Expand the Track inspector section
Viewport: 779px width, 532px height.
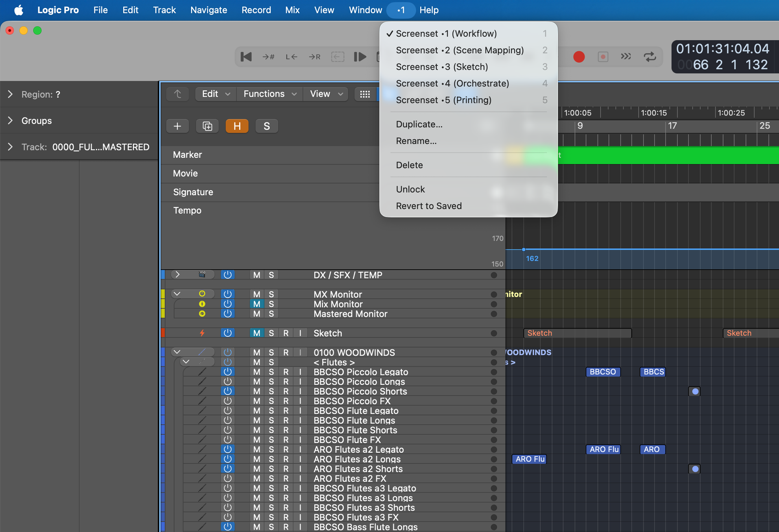click(10, 147)
